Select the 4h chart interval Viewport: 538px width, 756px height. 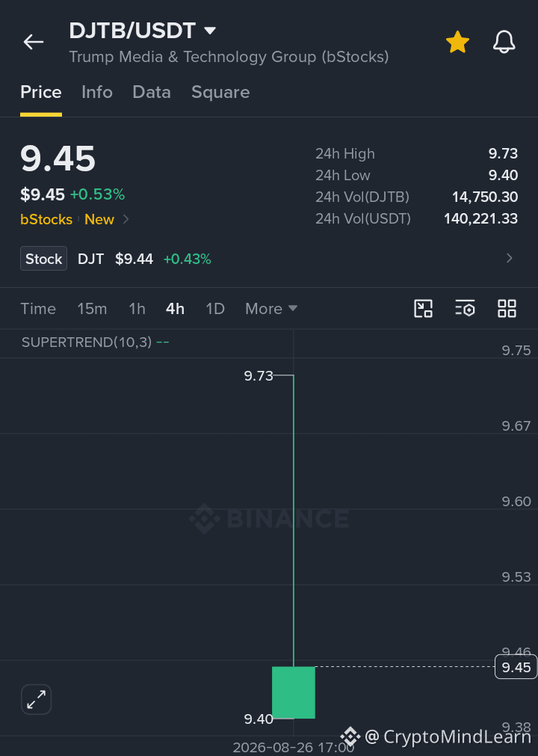tap(175, 309)
